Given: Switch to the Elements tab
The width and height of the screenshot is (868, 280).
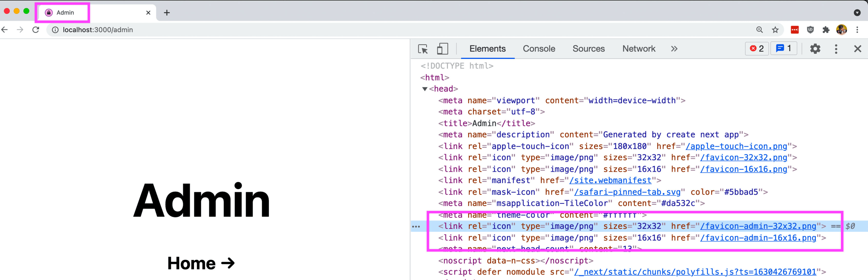Looking at the screenshot, I should pos(487,49).
